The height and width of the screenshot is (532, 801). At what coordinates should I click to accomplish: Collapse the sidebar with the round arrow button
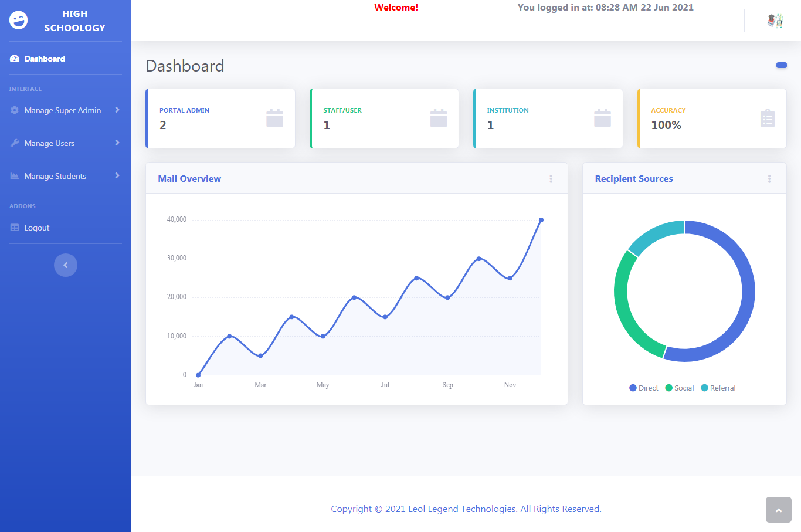tap(66, 265)
